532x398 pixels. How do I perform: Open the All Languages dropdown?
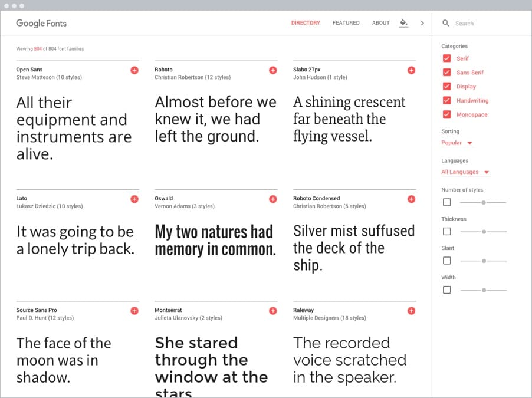coord(465,172)
